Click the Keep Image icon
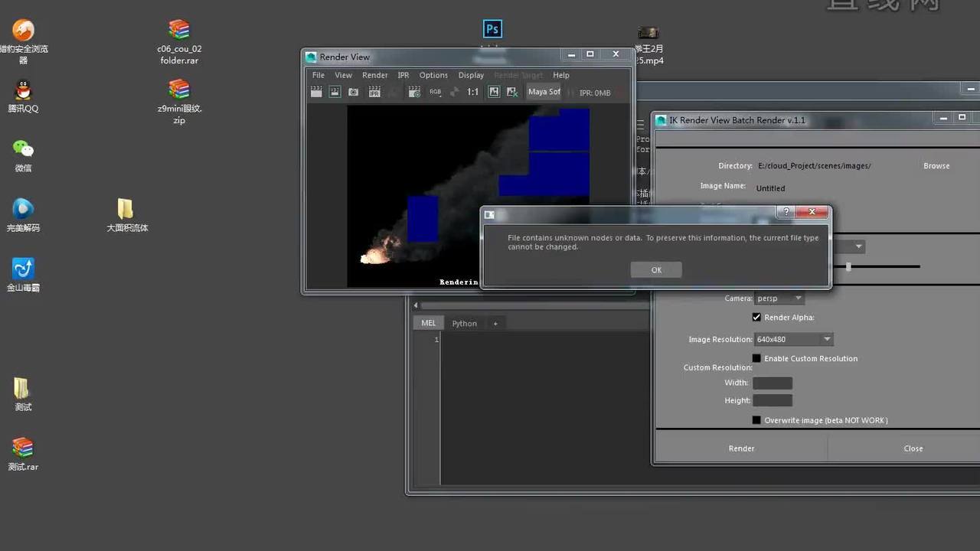The image size is (980, 551). (x=494, y=92)
